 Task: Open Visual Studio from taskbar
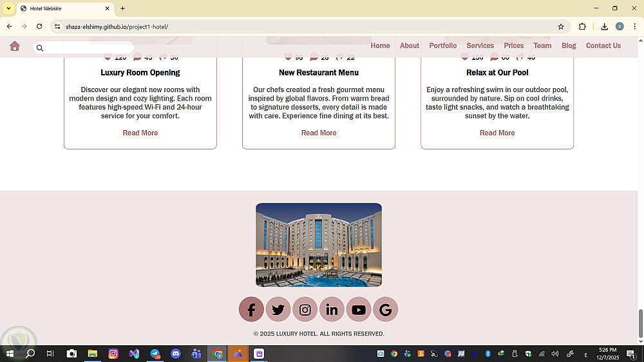point(134,354)
